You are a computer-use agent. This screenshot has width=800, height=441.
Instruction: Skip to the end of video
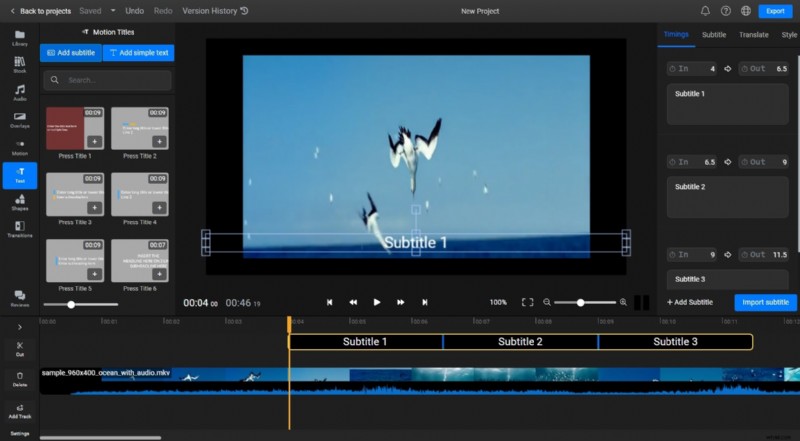[x=425, y=302]
